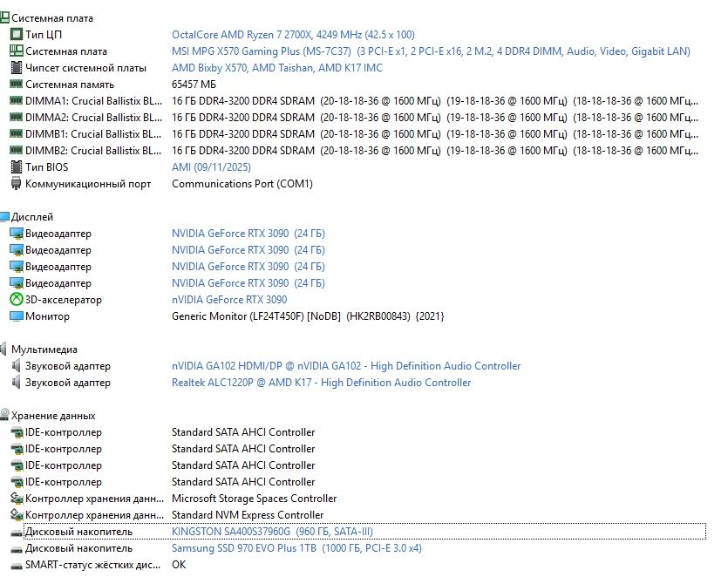
Task: Select DIMMA1 16 ГБ DDR4-3200 timing value
Action: click(435, 101)
